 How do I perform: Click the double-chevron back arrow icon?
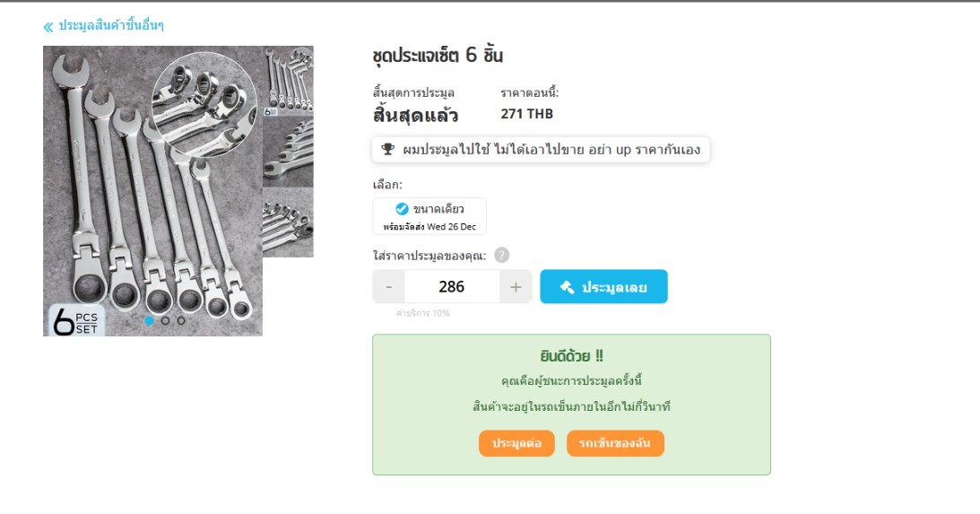tap(48, 27)
